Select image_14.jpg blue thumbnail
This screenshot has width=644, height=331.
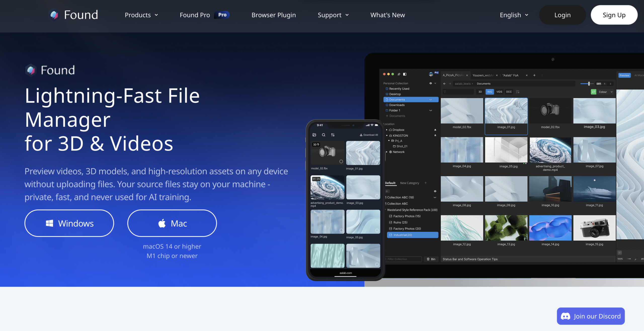pos(550,228)
